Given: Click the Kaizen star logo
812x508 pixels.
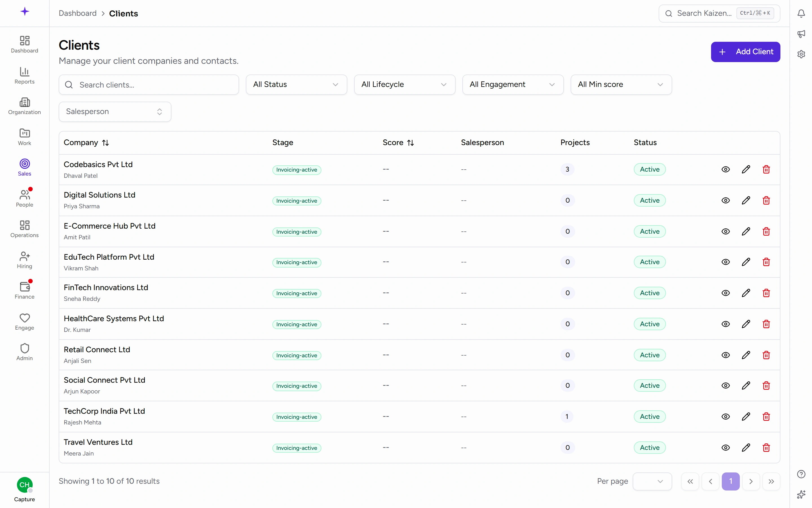Looking at the screenshot, I should pos(25,12).
